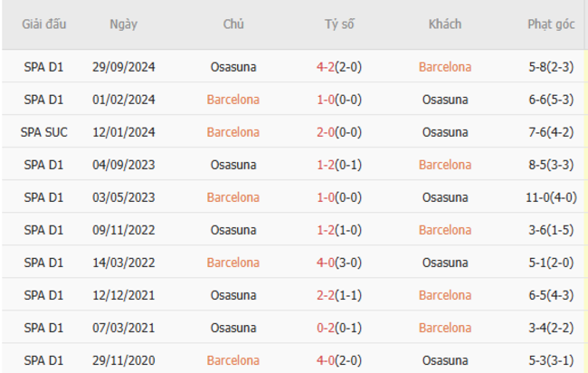The image size is (588, 373).
Task: Click the "Phạt góc" column header
Action: point(550,24)
